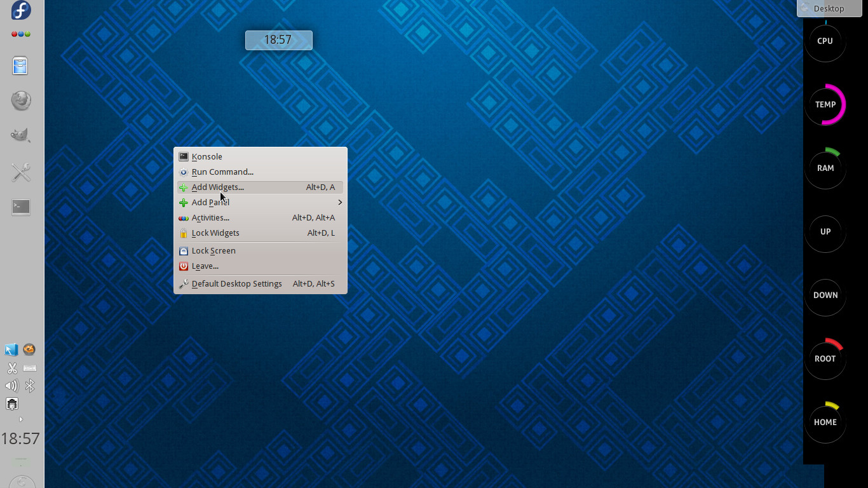The height and width of the screenshot is (488, 868).
Task: Click the TEMP monitor gauge
Action: tap(825, 104)
